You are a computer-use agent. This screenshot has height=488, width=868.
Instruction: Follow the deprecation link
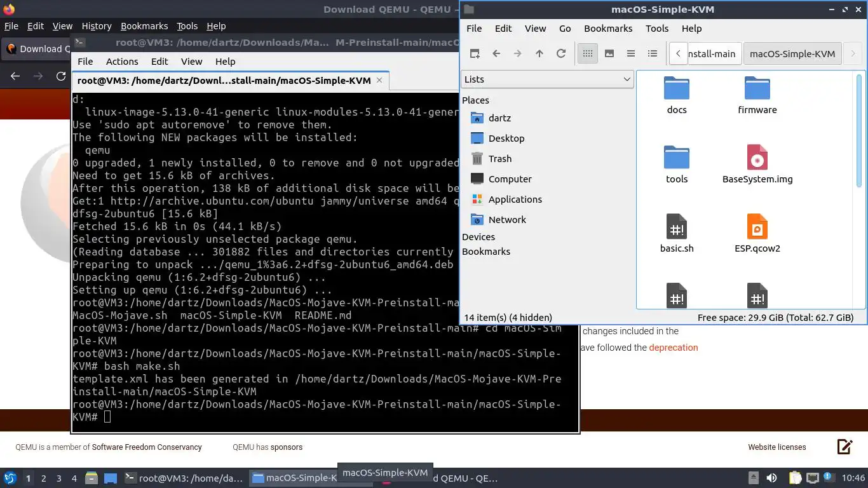click(x=674, y=348)
